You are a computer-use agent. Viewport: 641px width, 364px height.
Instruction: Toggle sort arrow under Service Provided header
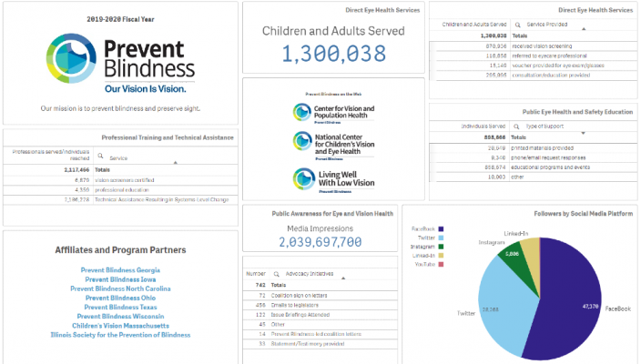tap(584, 29)
